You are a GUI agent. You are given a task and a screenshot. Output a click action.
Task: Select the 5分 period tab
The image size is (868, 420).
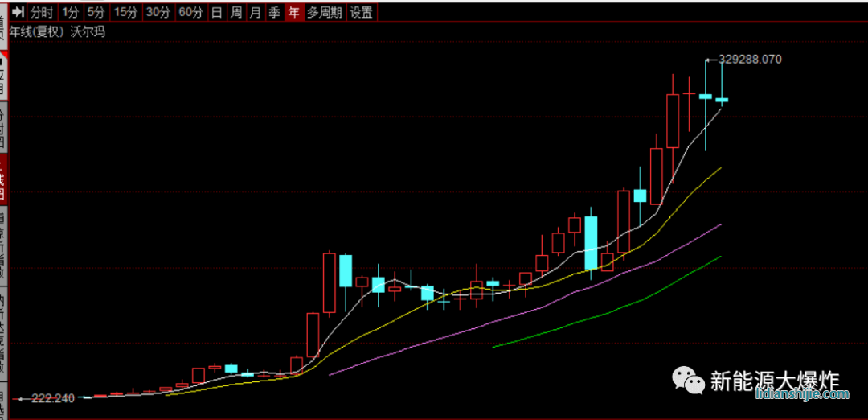pos(96,12)
